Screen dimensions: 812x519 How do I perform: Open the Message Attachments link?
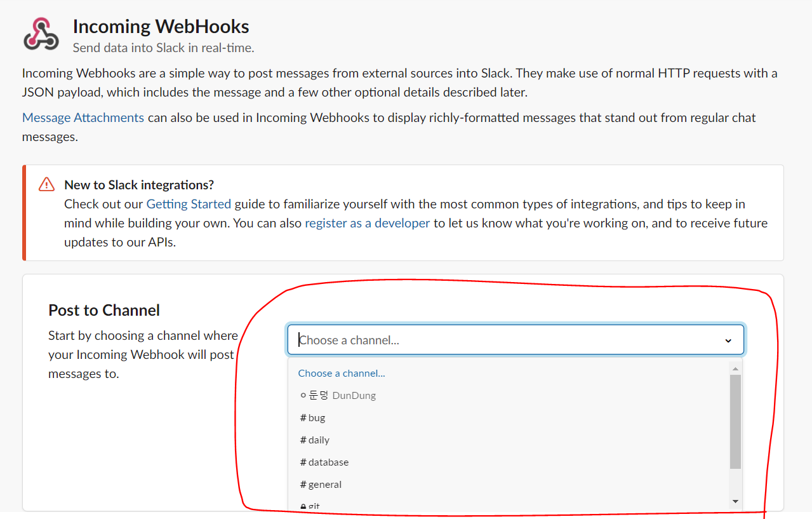(x=83, y=118)
